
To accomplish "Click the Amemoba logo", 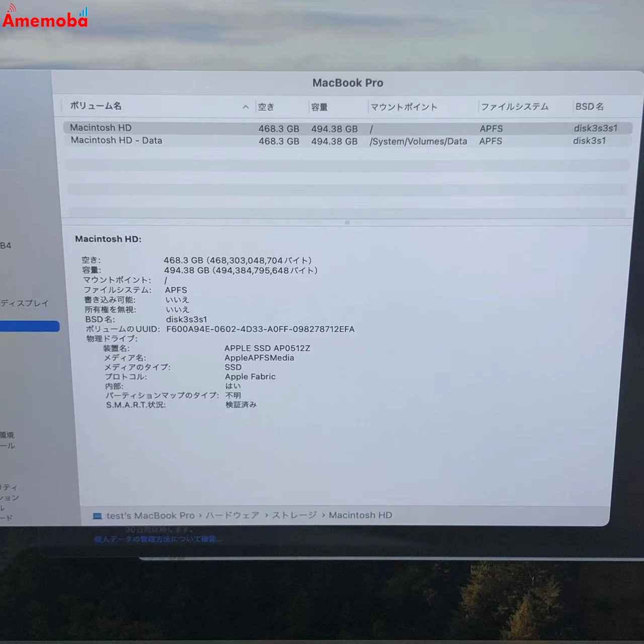I will (44, 20).
